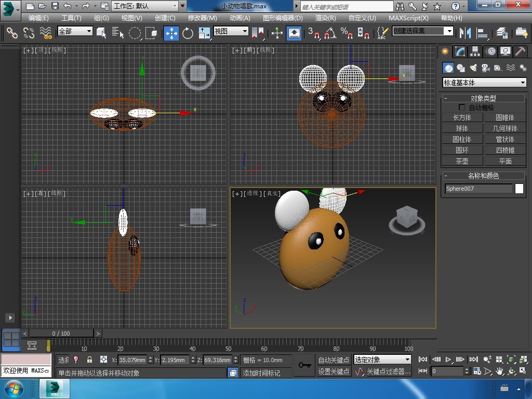Enable the 自动栅格 checkbox

click(x=462, y=108)
